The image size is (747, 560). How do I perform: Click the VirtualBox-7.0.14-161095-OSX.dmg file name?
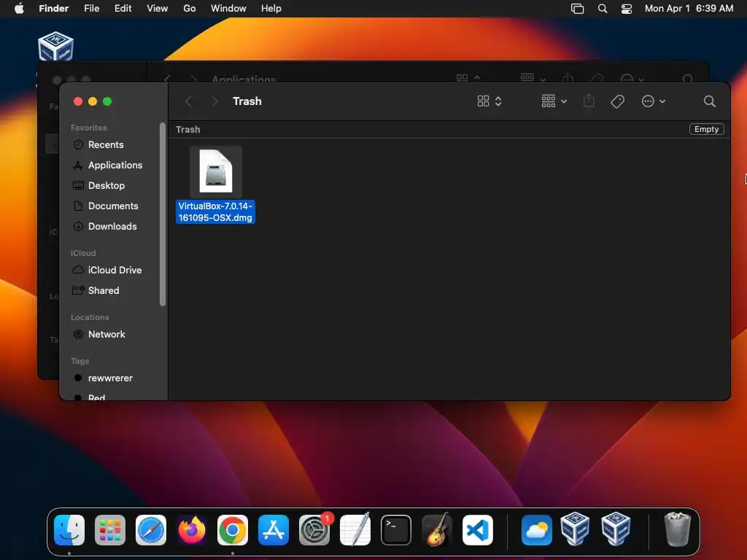[215, 212]
